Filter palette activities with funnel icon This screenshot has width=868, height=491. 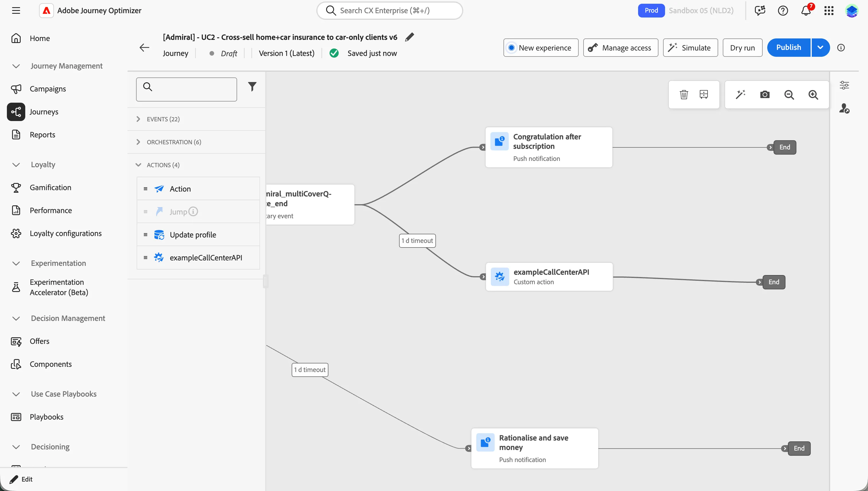point(252,87)
